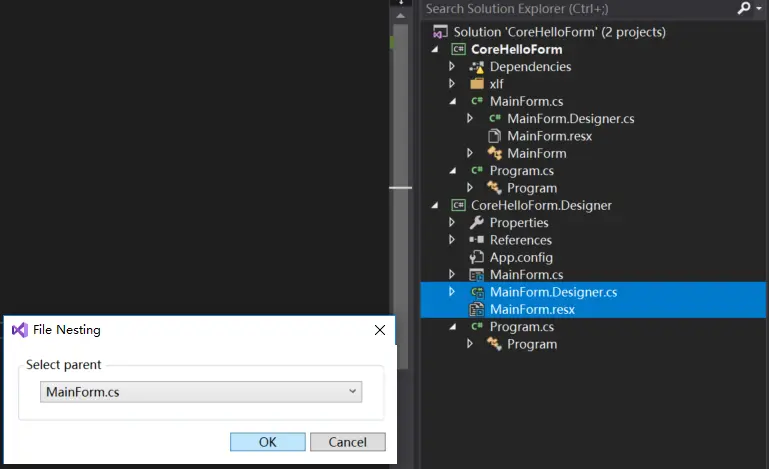Expand the Dependencies node
769x469 pixels.
click(452, 66)
